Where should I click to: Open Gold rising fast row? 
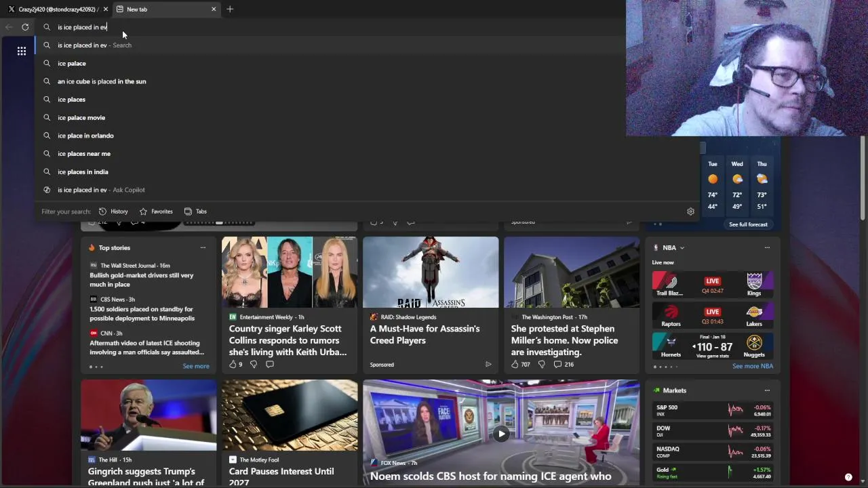pyautogui.click(x=713, y=472)
